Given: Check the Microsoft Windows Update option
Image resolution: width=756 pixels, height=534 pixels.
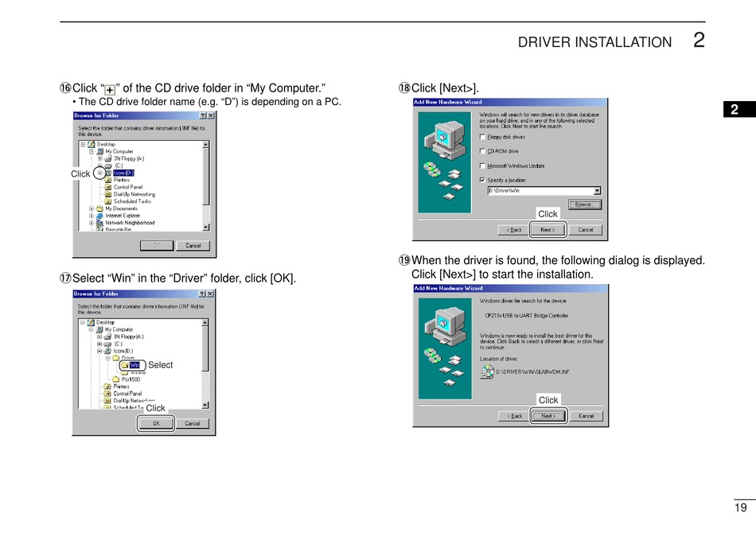Looking at the screenshot, I should tap(482, 166).
